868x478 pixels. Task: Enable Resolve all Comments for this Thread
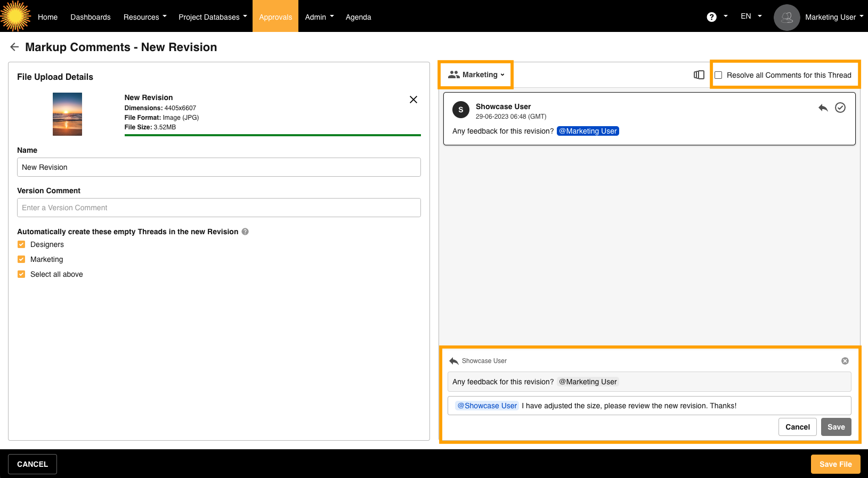coord(718,75)
